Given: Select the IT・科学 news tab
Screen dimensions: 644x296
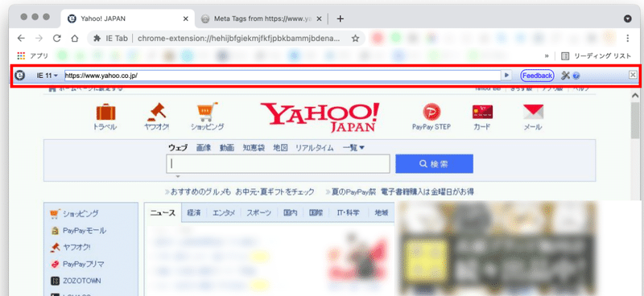Looking at the screenshot, I should pos(348,212).
